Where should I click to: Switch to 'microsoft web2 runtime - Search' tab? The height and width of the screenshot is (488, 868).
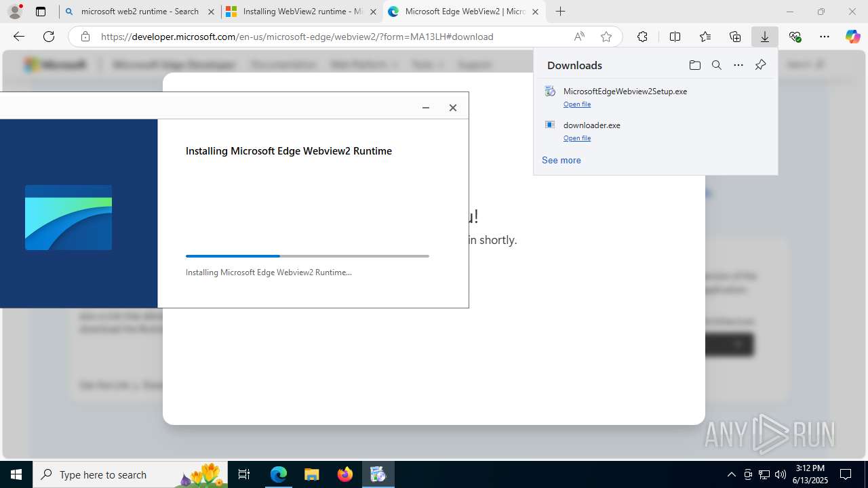140,12
